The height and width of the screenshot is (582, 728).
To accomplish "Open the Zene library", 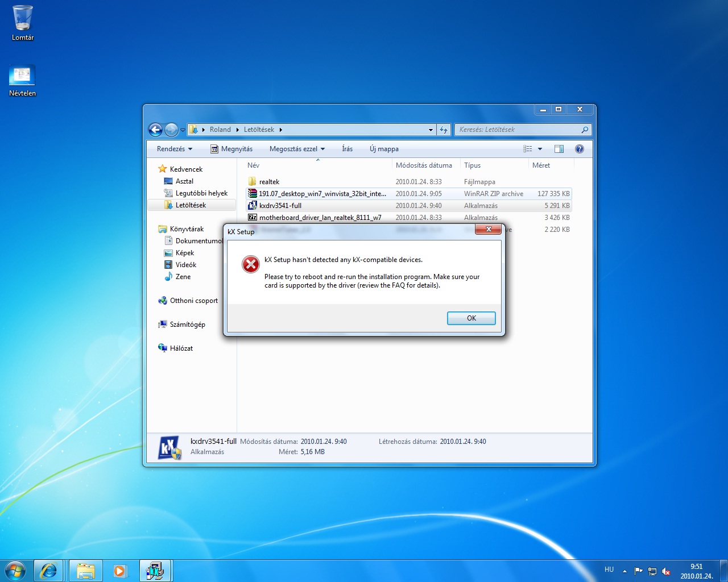I will (x=177, y=277).
